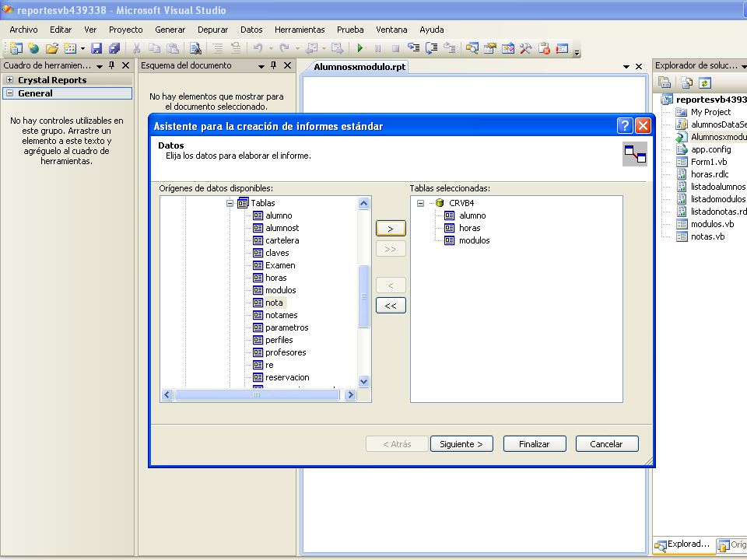Image resolution: width=747 pixels, height=560 pixels.
Task: Click the wizard help question mark button
Action: 625,126
